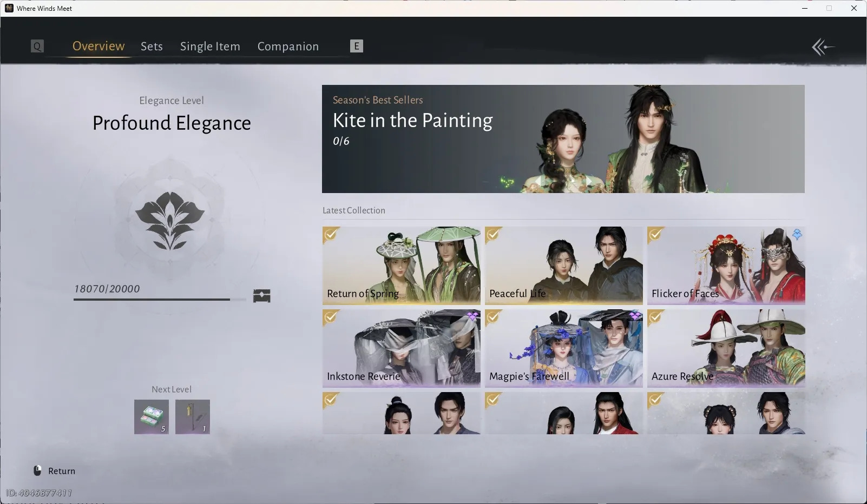The height and width of the screenshot is (504, 867).
Task: Close the Where Winds Meet window
Action: 854,8
